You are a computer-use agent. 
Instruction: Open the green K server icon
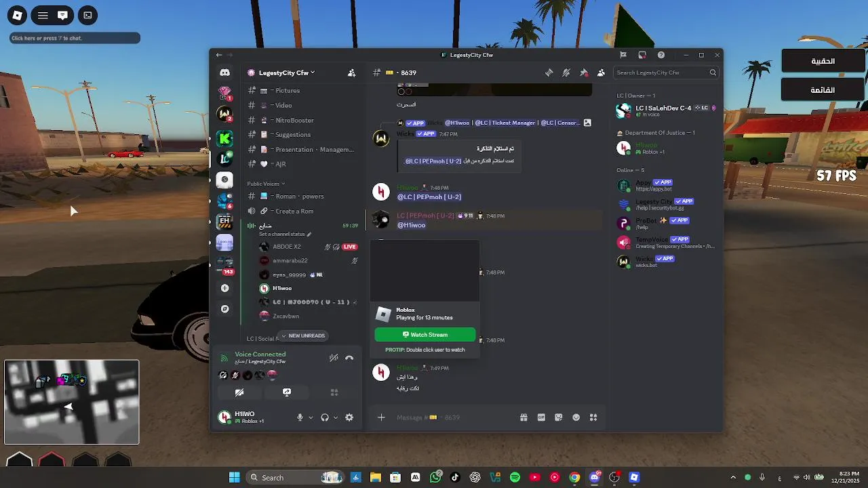224,139
